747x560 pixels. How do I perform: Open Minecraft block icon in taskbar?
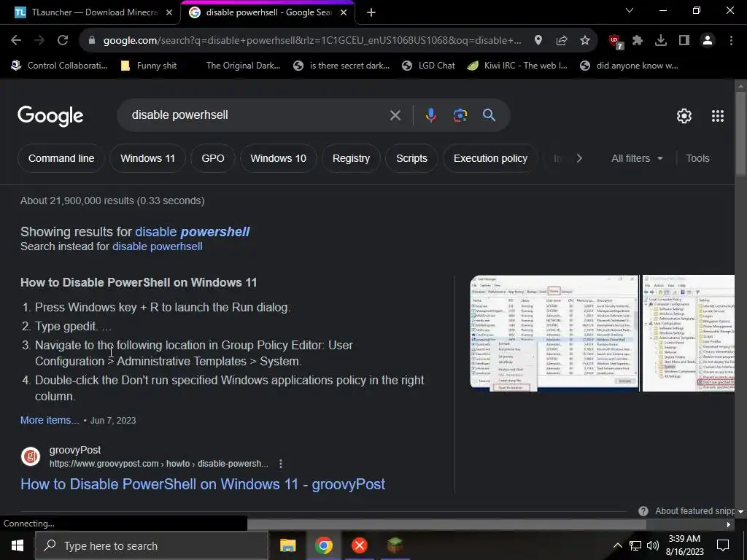(x=395, y=545)
